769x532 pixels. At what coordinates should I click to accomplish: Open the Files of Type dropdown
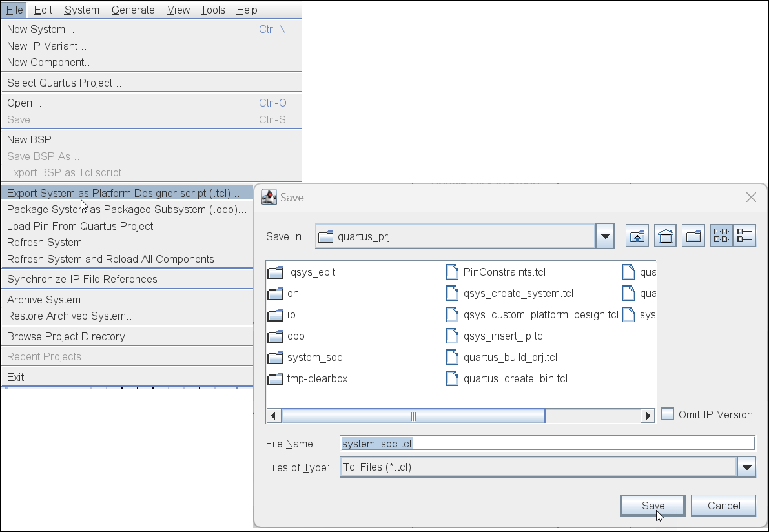click(747, 467)
